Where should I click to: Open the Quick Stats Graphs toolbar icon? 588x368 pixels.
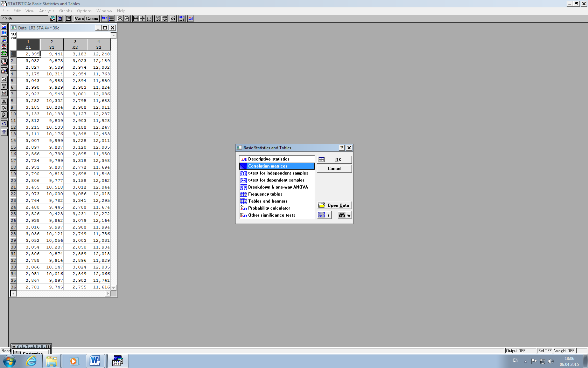click(x=191, y=19)
